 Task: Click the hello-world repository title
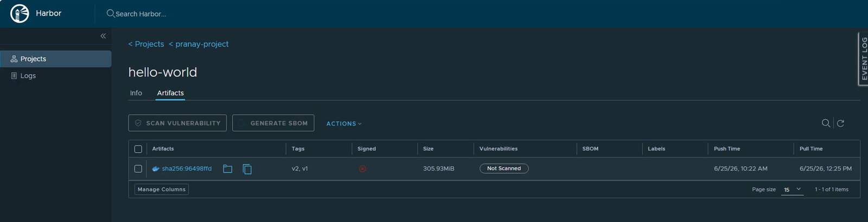(163, 72)
